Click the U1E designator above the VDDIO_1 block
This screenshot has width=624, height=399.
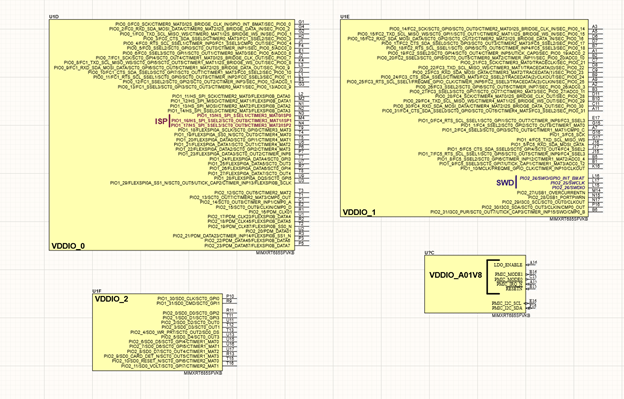click(x=345, y=17)
